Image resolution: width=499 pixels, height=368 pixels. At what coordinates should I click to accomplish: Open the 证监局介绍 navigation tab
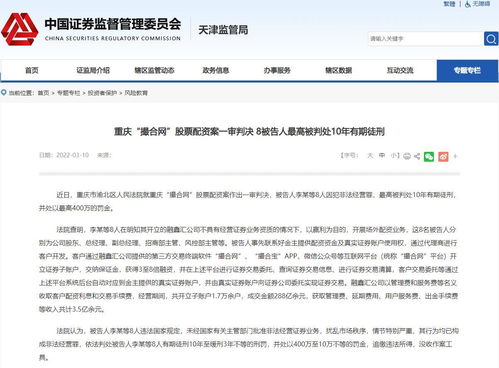[x=93, y=70]
